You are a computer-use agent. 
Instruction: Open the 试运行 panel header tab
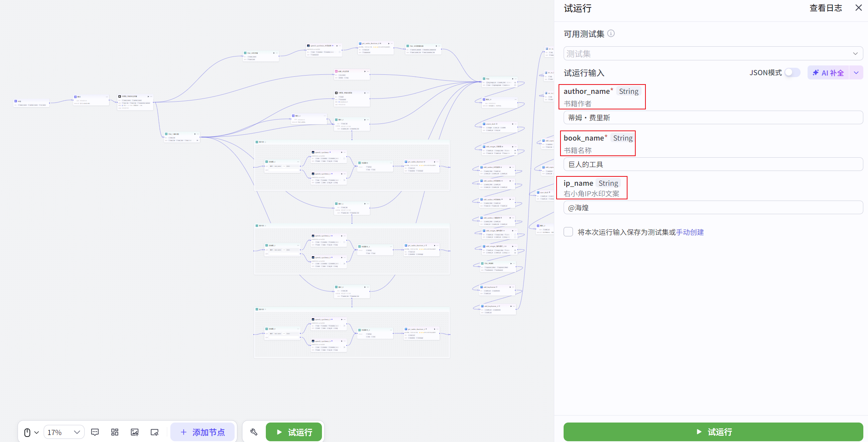[x=577, y=8]
